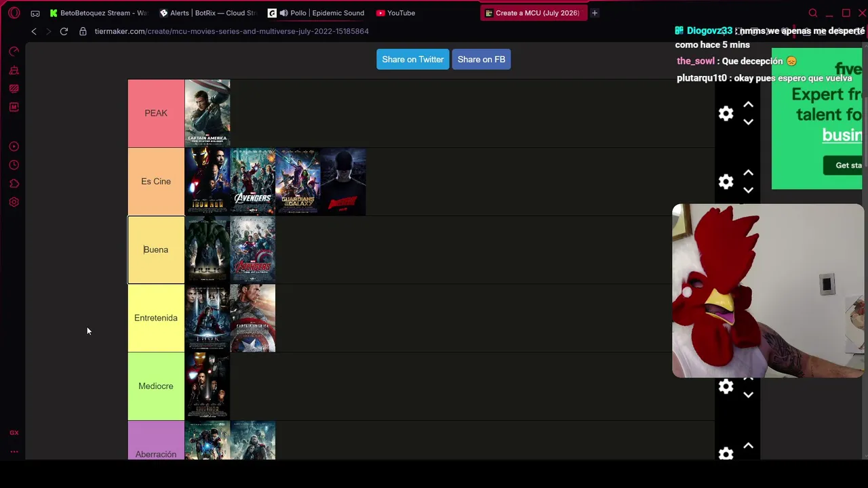868x488 pixels.
Task: Select the Iron Man 2 poster in Mediocre
Action: point(208,386)
